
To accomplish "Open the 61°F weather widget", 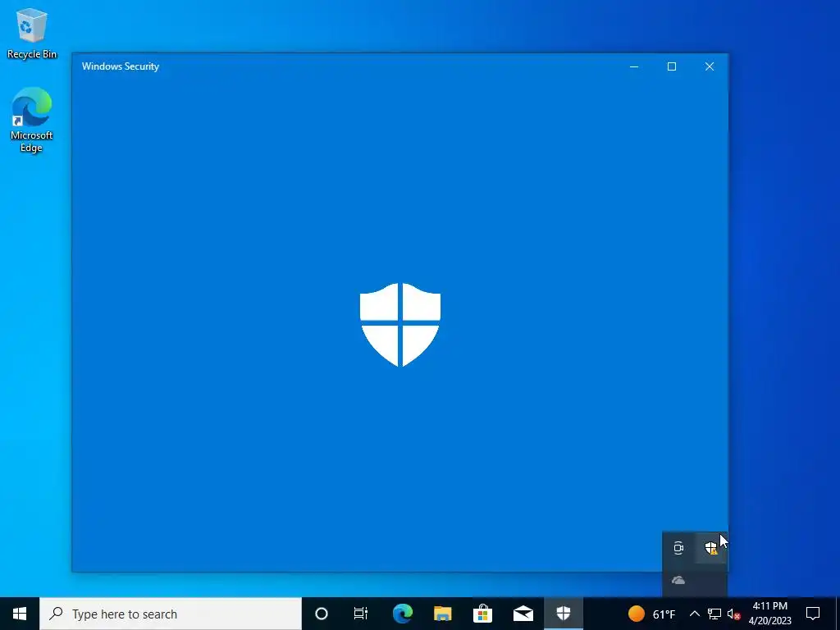I will [x=651, y=614].
